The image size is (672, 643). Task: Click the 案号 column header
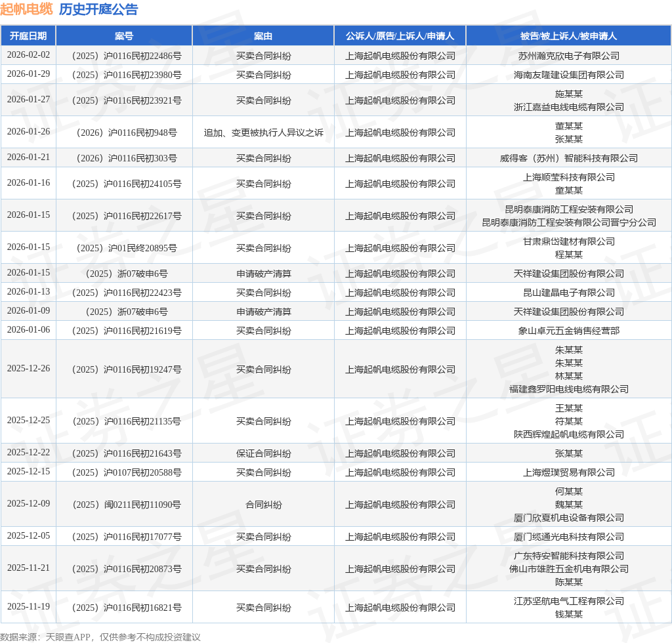124,36
